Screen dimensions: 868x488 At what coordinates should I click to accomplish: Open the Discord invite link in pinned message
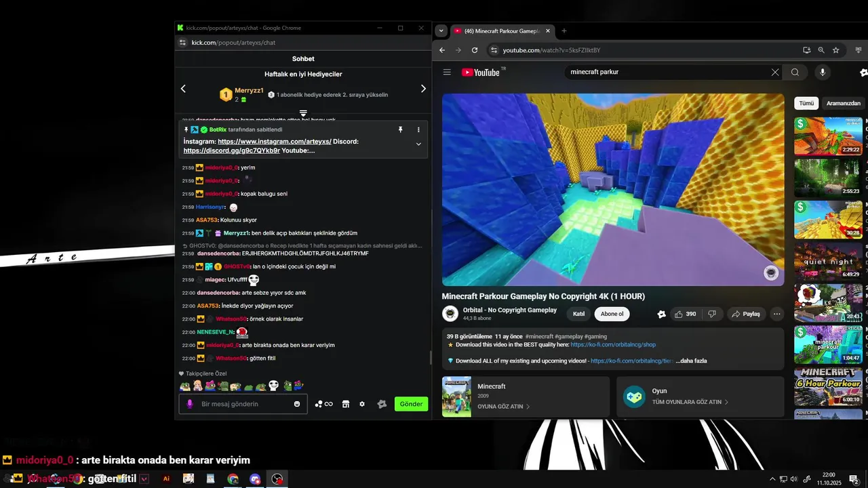point(231,150)
